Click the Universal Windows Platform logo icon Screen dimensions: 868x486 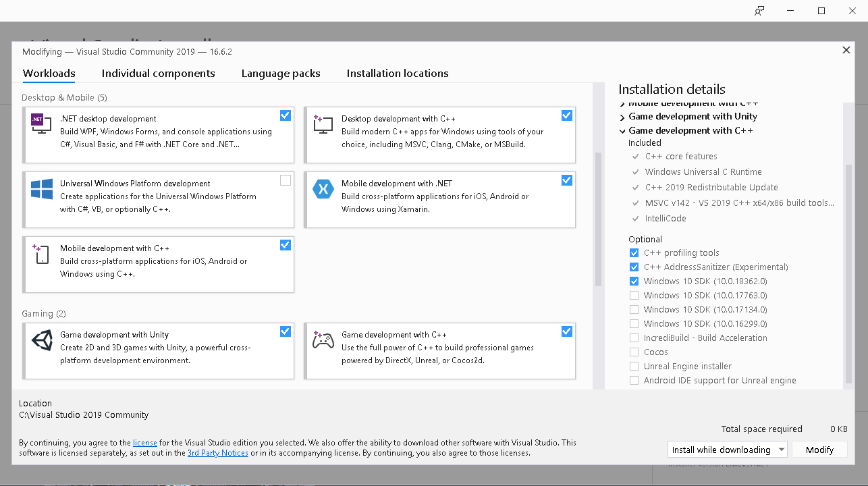(x=41, y=189)
